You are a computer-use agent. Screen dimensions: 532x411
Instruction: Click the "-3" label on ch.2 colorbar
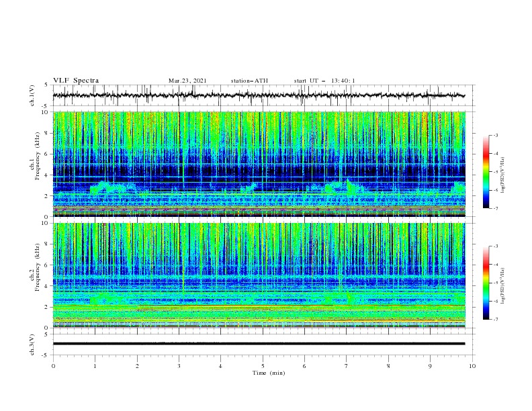495,246
